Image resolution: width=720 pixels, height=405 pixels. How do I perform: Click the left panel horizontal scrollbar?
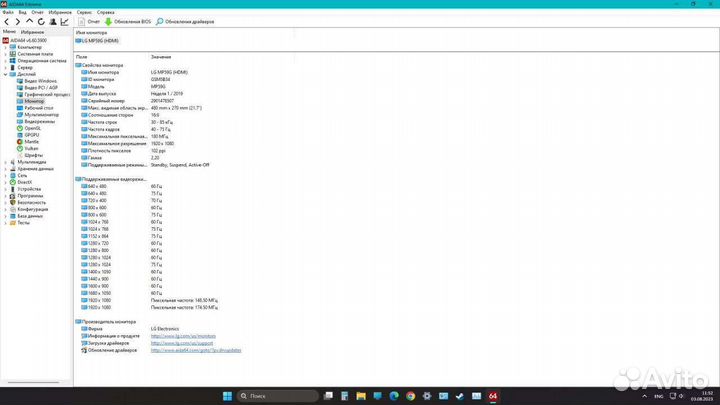[x=33, y=382]
